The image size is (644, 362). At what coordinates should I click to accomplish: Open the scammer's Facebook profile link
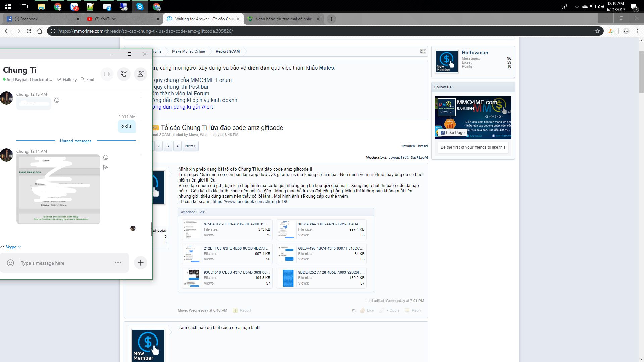point(251,202)
